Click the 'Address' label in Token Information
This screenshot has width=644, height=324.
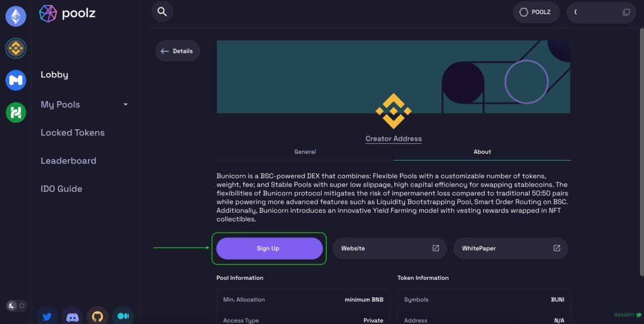[x=416, y=320]
